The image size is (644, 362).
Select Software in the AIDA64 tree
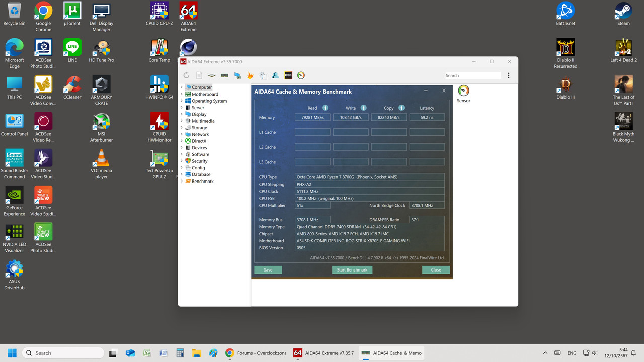point(200,154)
